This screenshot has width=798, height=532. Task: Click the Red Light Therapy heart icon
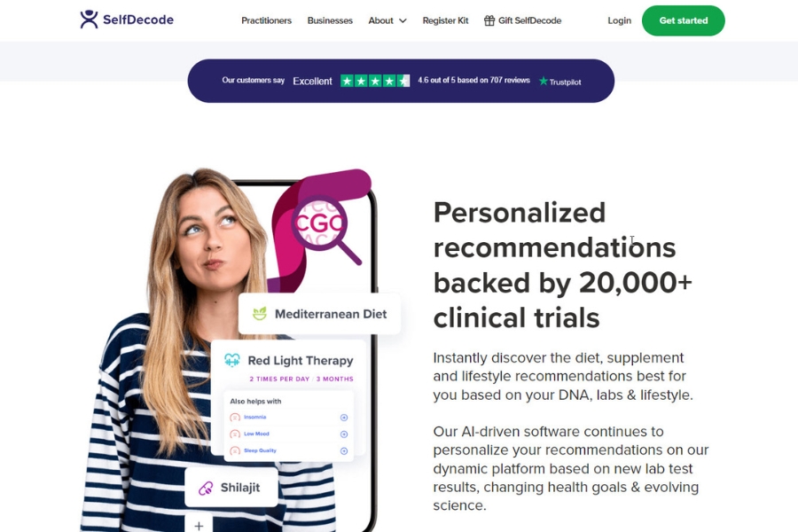coord(232,360)
